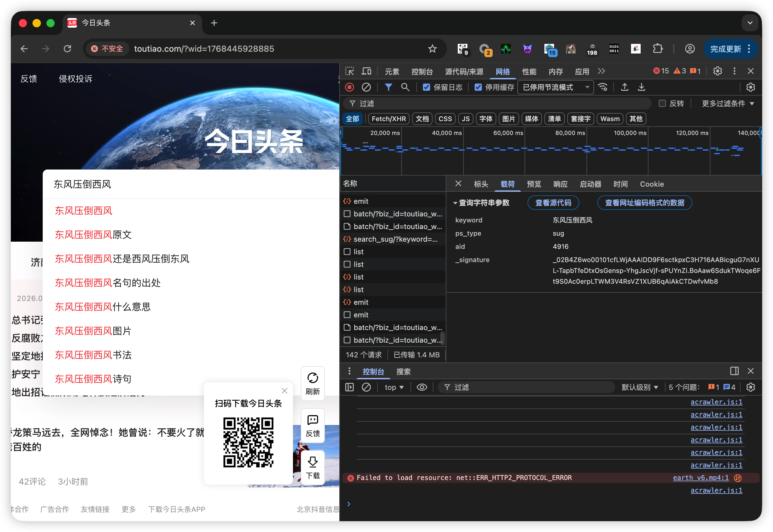The height and width of the screenshot is (532, 773).
Task: Clear the network log
Action: pyautogui.click(x=366, y=87)
